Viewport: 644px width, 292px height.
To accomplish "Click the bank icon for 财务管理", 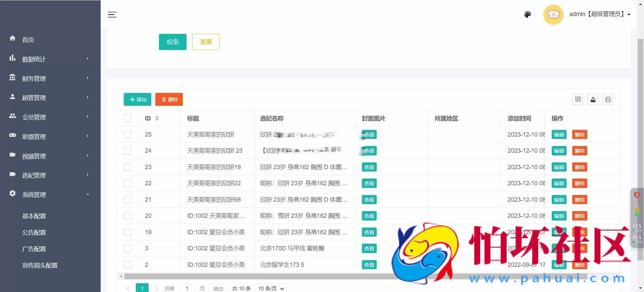I will tap(12, 77).
